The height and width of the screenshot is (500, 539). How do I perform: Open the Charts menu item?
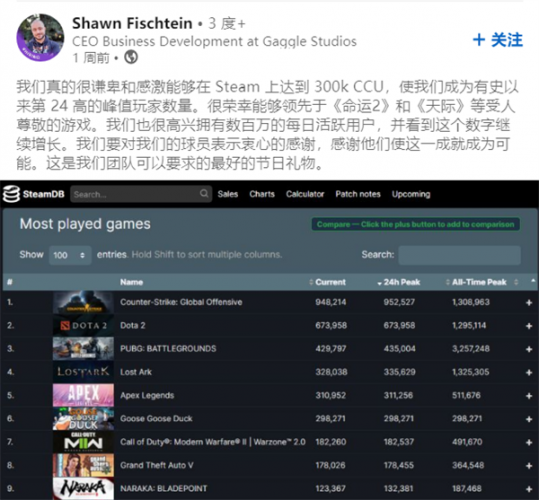click(x=262, y=194)
